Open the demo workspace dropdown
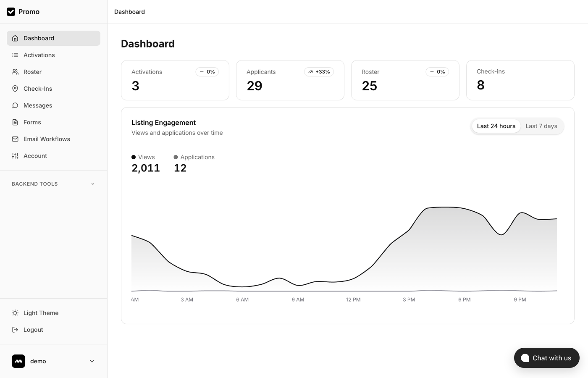The width and height of the screenshot is (588, 378). (x=54, y=361)
